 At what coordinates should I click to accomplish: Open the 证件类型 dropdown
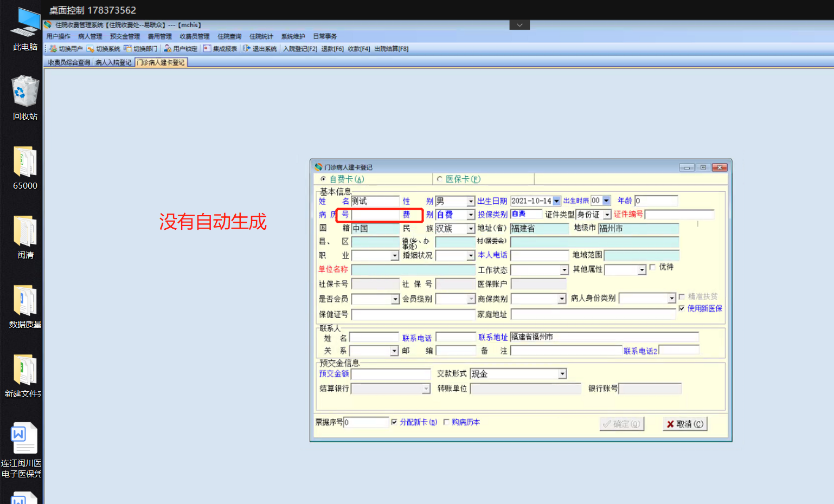607,215
